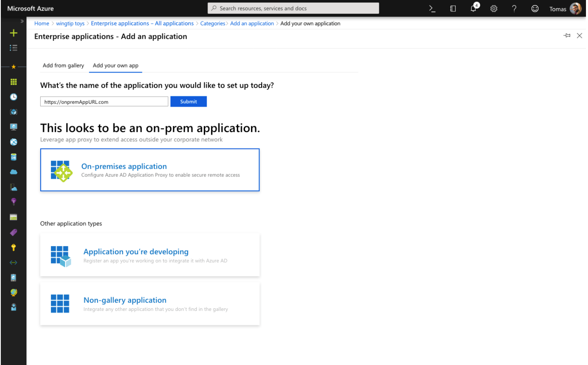
Task: Open the purple tag icon in sidebar
Action: (13, 233)
